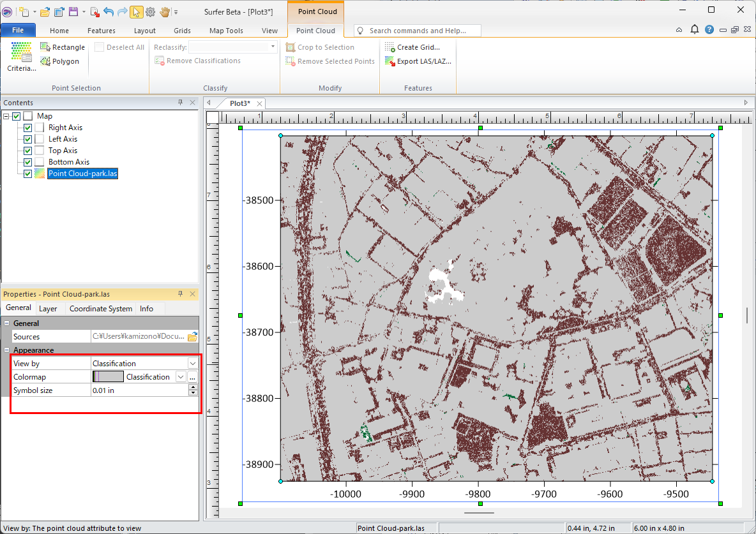Open the View by dropdown
Screen dimensions: 756x534
click(x=192, y=363)
